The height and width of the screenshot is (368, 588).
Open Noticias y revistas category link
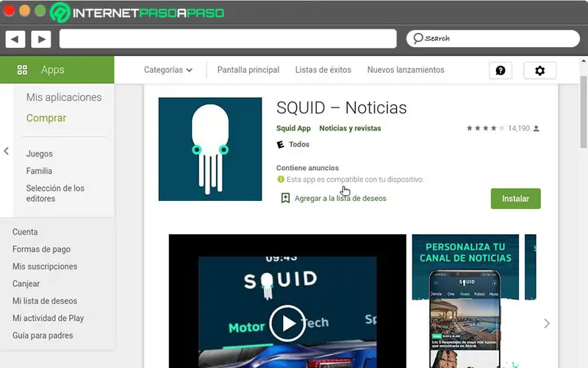coord(350,128)
